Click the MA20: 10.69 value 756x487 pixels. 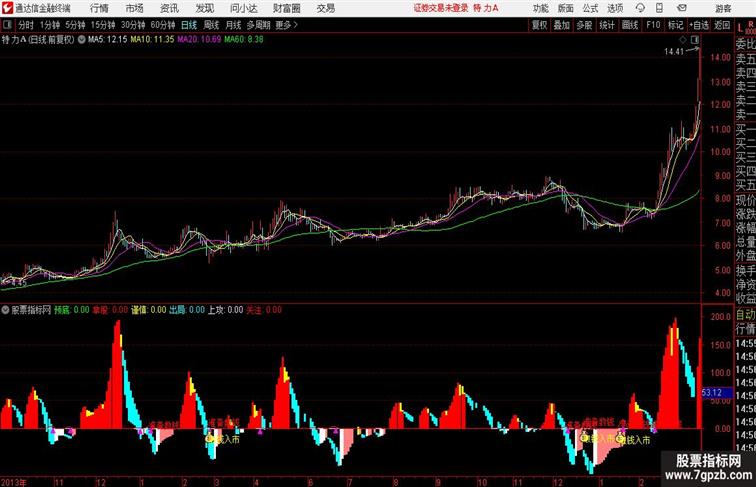click(199, 40)
